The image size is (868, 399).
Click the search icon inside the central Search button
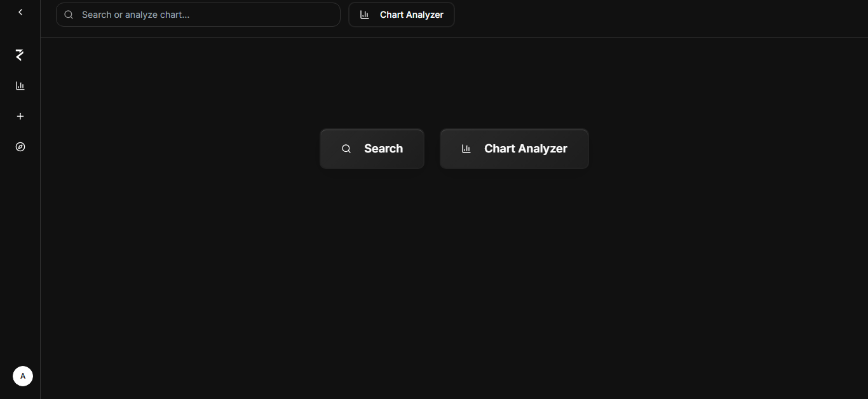[x=346, y=149]
